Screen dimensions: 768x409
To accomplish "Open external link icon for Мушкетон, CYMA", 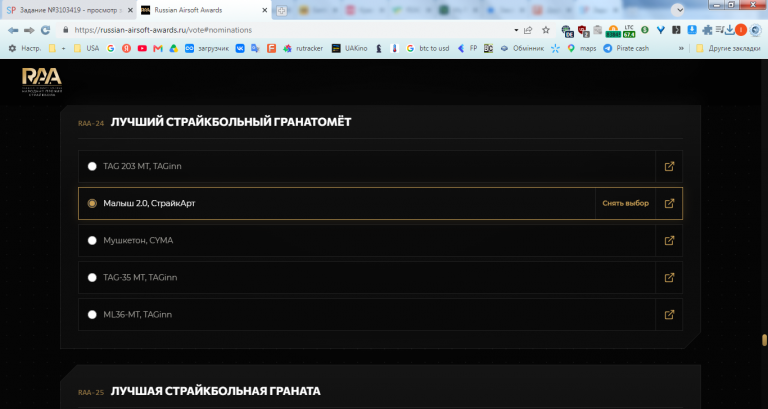I will (669, 241).
